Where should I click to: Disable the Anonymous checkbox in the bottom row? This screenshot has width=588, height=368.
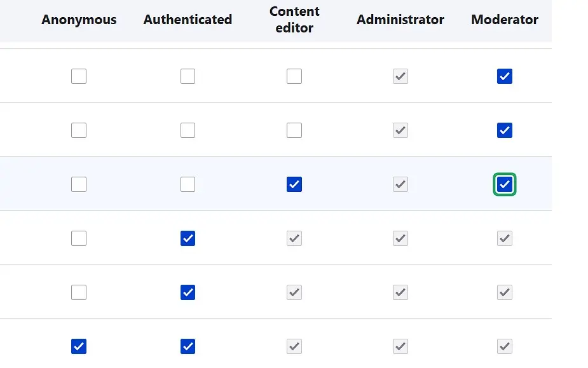coord(79,346)
